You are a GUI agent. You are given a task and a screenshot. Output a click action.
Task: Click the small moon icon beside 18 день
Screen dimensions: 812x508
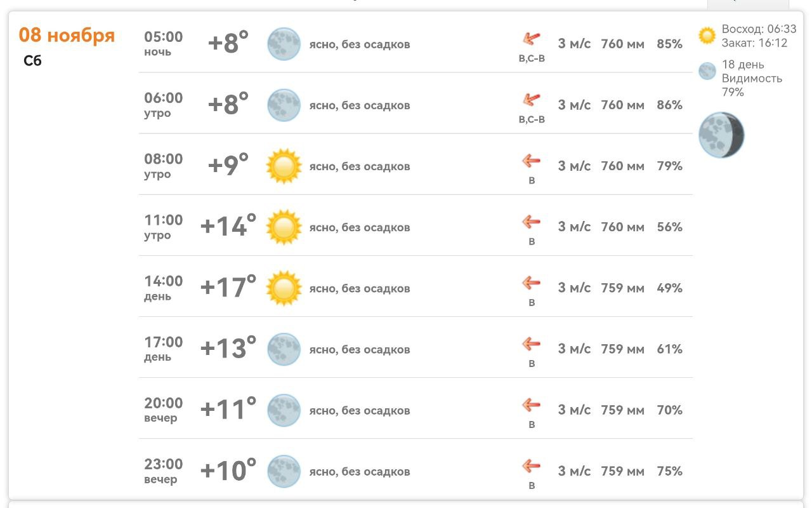point(707,71)
